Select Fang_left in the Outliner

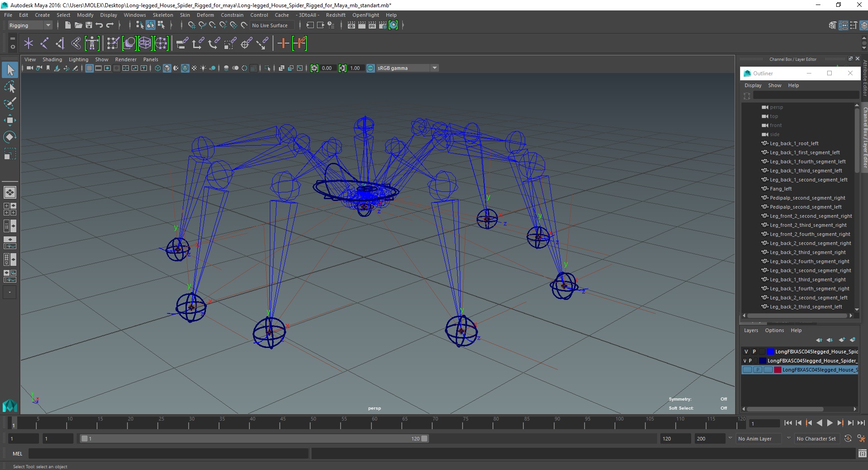pyautogui.click(x=780, y=189)
